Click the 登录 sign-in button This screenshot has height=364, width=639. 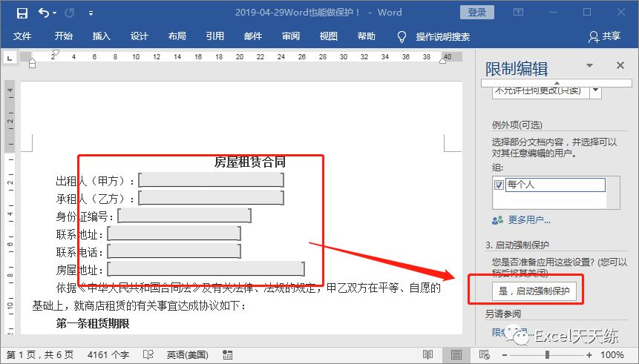tap(476, 12)
